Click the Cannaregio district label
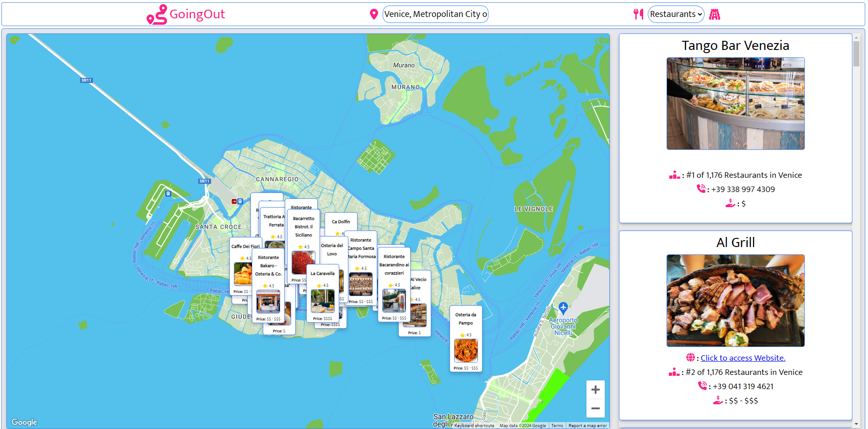868x429 pixels. [277, 179]
